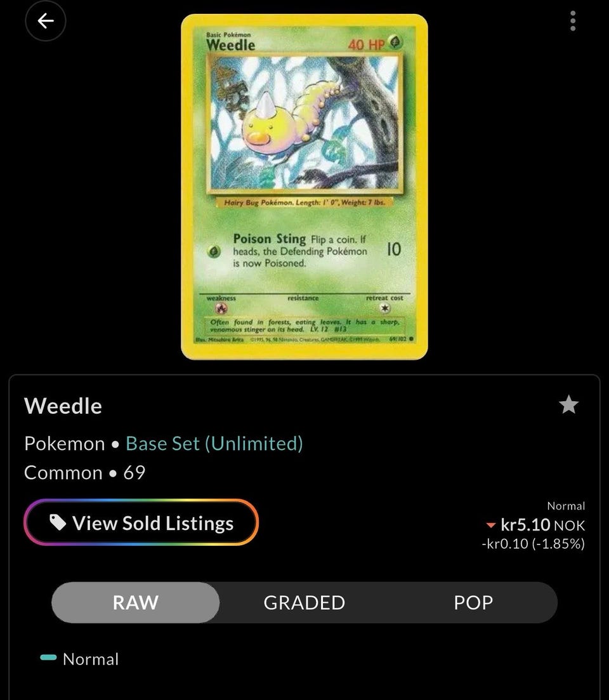Switch to the GRADED tab
The image size is (609, 700).
point(304,602)
